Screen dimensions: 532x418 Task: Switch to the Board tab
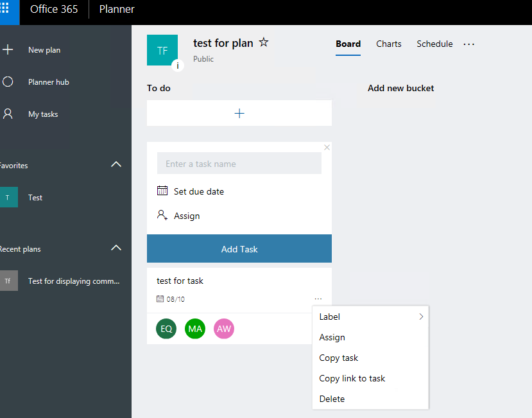(x=348, y=44)
